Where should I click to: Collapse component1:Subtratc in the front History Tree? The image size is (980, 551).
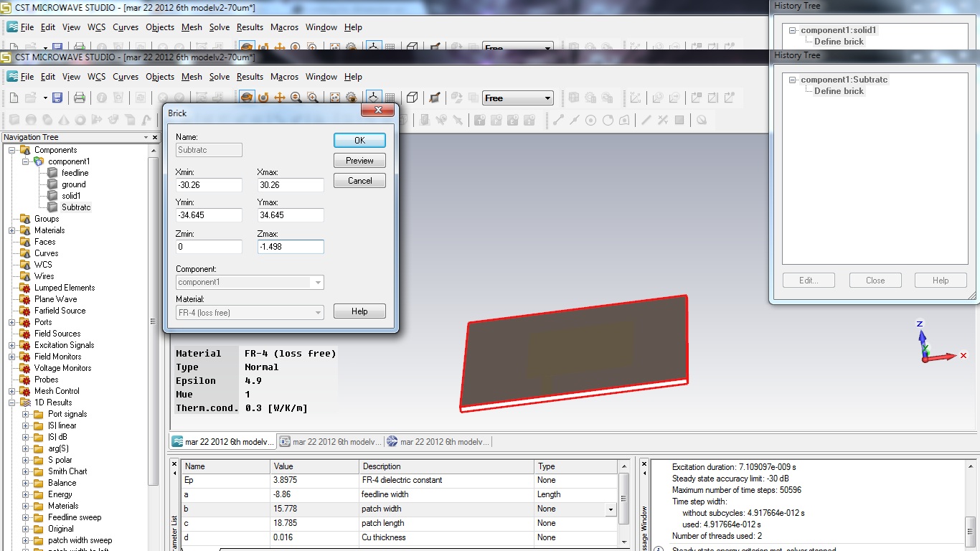793,80
